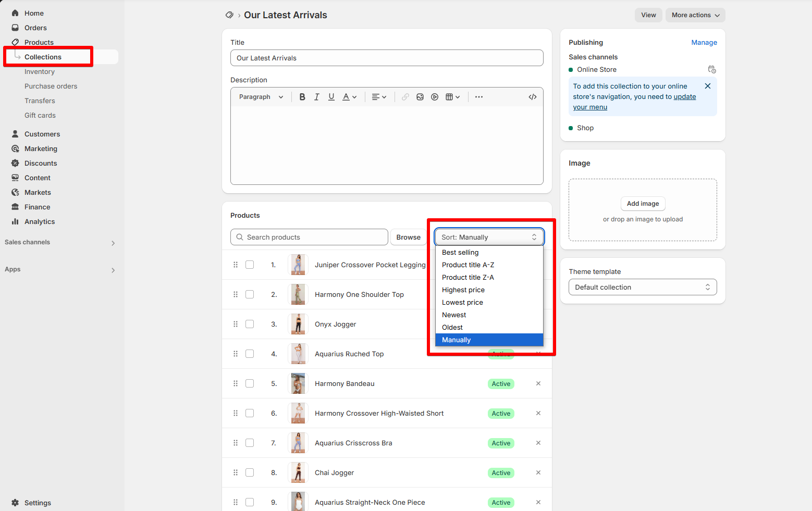Select the Onyx Jogger checkbox
The width and height of the screenshot is (812, 511).
pos(250,324)
